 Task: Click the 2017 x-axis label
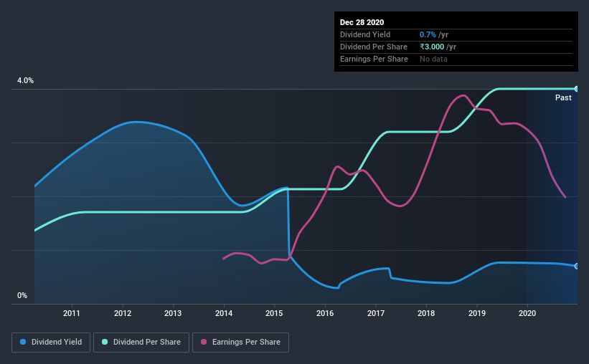coord(376,313)
